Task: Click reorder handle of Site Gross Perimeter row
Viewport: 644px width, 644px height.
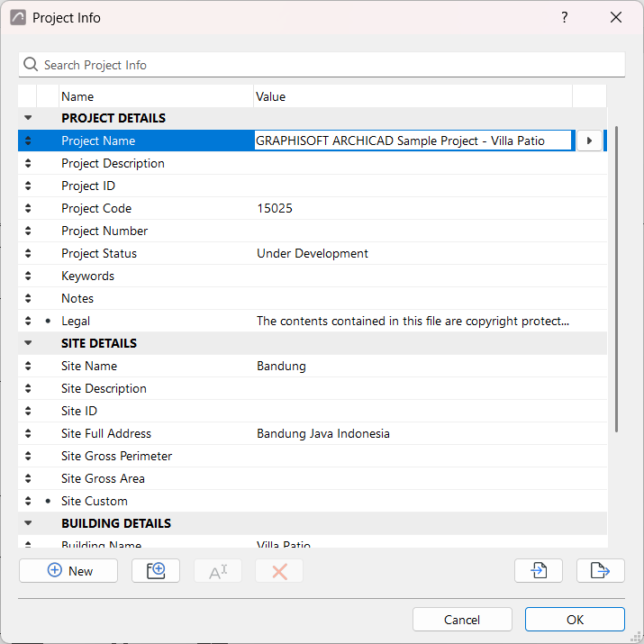Action: tap(28, 456)
